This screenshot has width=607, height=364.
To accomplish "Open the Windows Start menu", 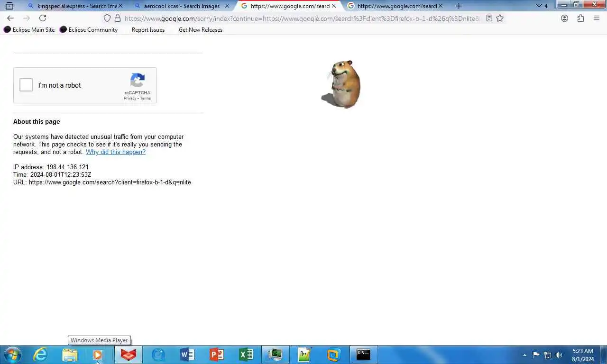I will (12, 355).
